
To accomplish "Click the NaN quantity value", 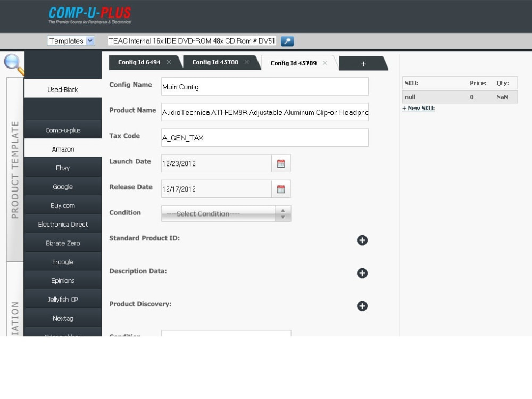I will click(502, 97).
